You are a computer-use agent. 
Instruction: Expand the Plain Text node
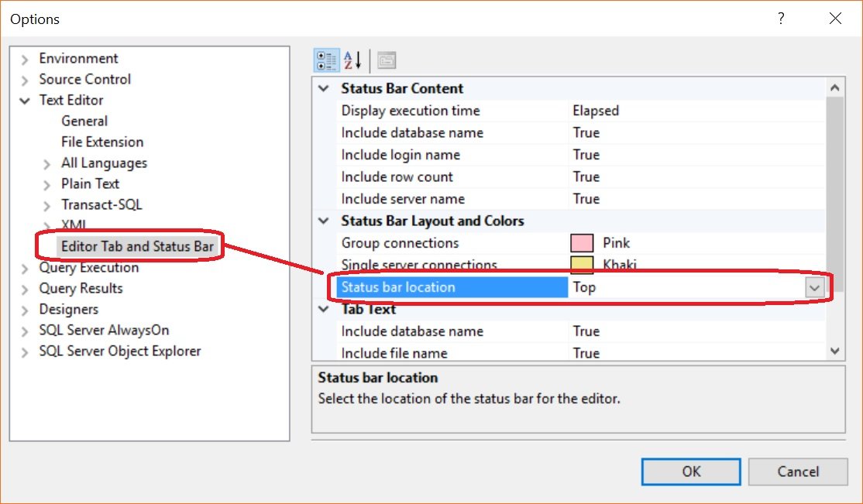46,184
